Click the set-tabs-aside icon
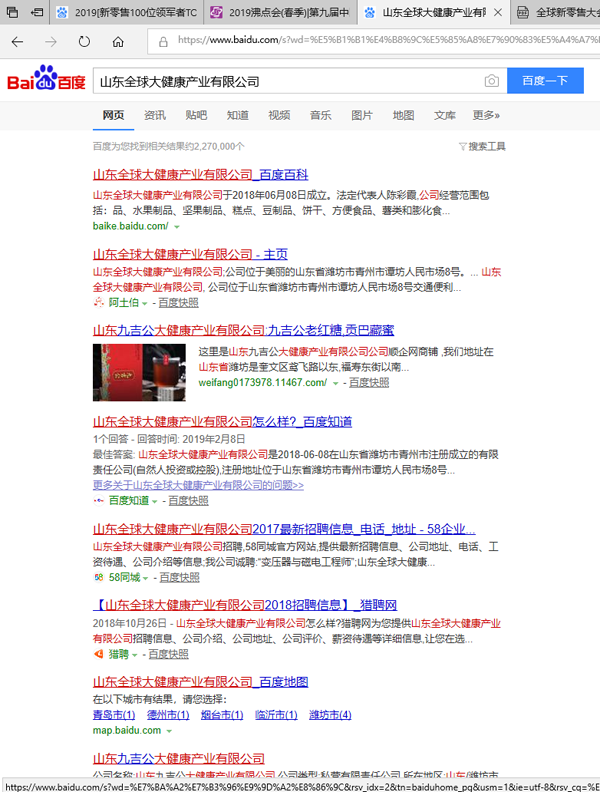The image size is (600, 792). tap(37, 12)
